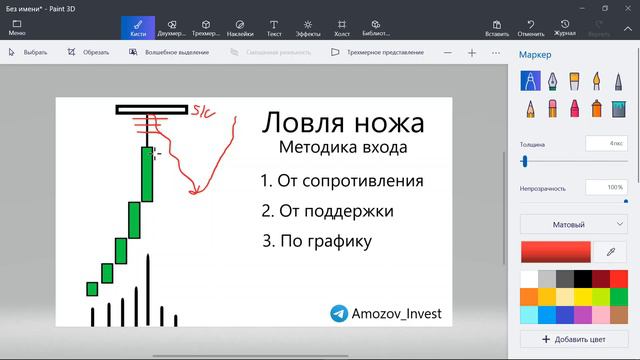Open the Меню button
The image size is (640, 360).
click(17, 28)
